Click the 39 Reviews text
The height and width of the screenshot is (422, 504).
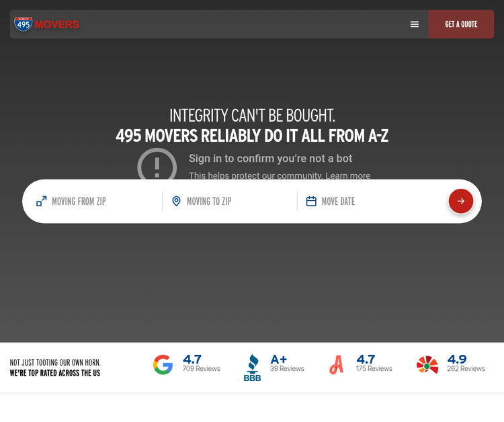coord(287,369)
